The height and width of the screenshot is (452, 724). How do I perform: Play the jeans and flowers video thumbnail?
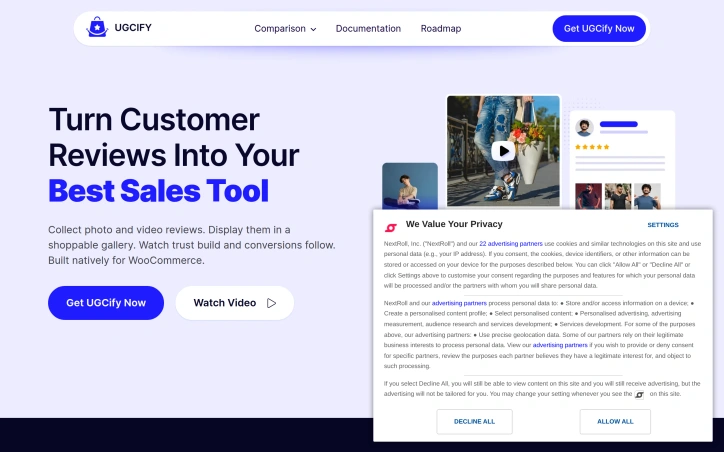[x=503, y=151]
